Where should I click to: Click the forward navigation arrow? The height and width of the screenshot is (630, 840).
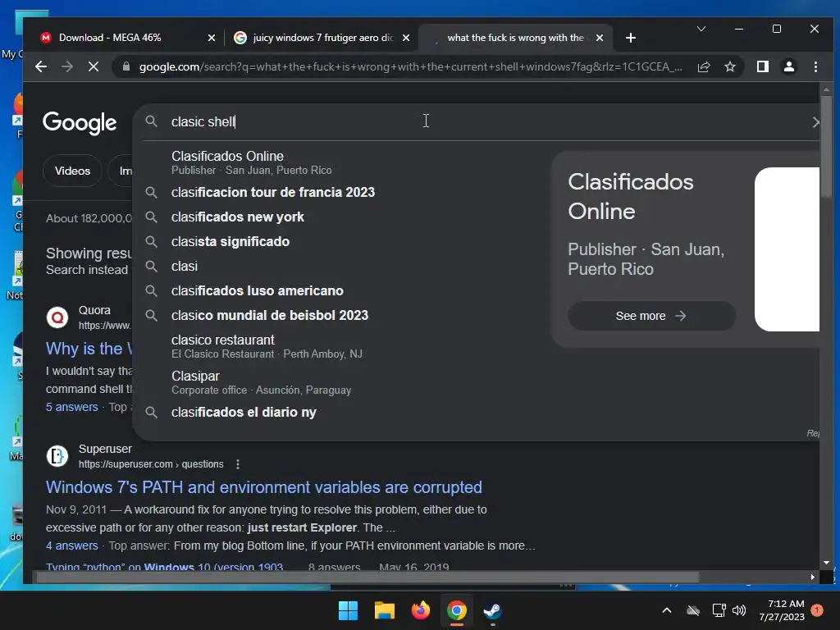pos(67,66)
